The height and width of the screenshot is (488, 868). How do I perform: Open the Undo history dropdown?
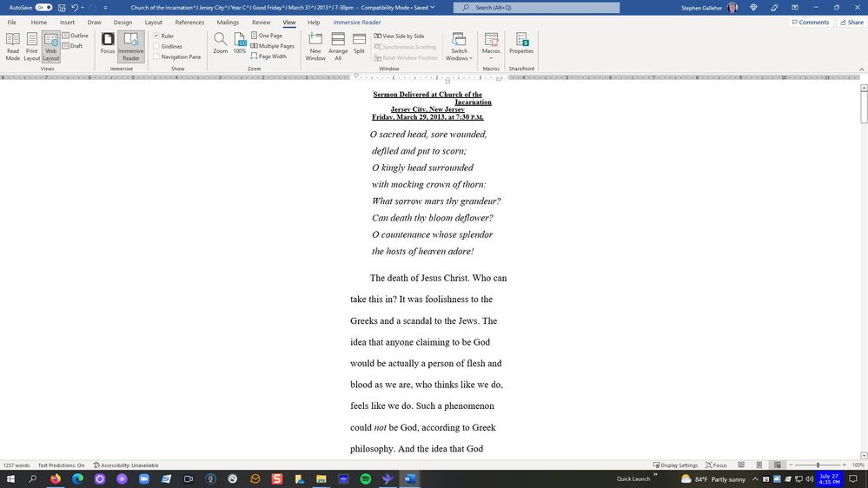[x=83, y=8]
